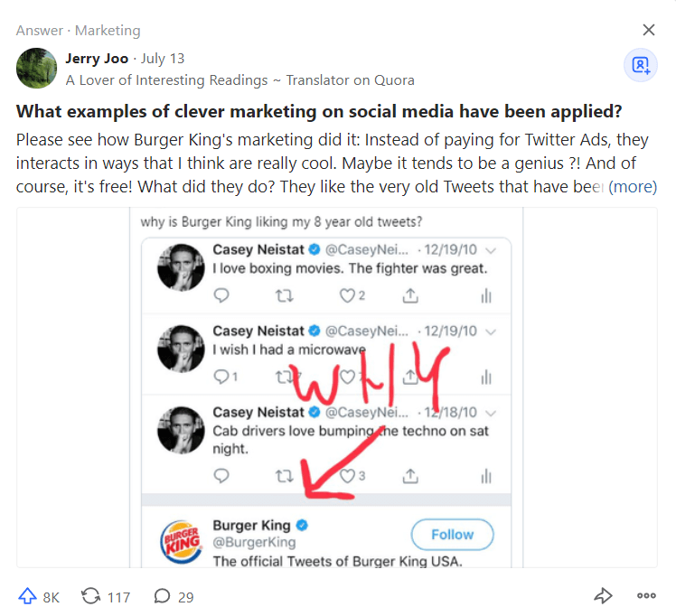Click the Follow button for Burger King

452,534
